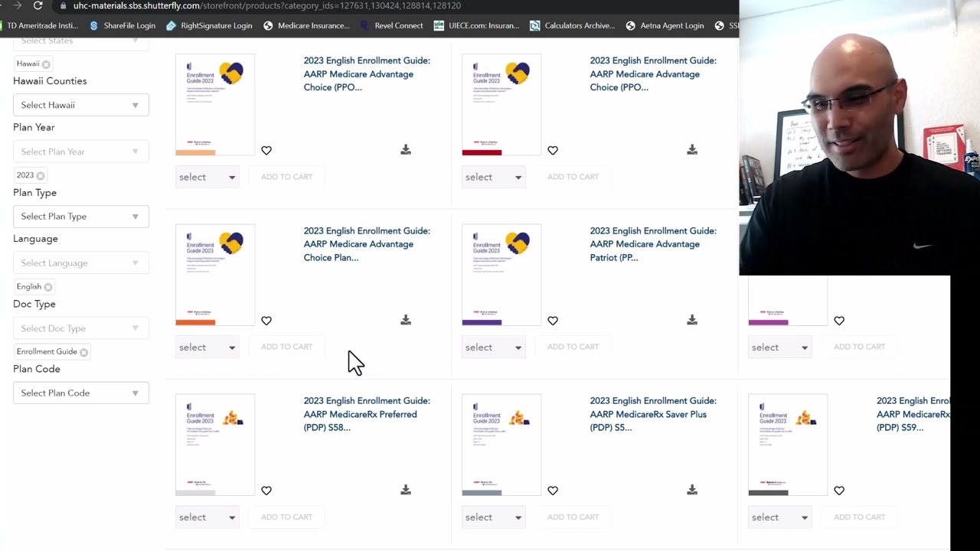Open the AARP MedicareRx Saver Plus title link

click(x=653, y=414)
